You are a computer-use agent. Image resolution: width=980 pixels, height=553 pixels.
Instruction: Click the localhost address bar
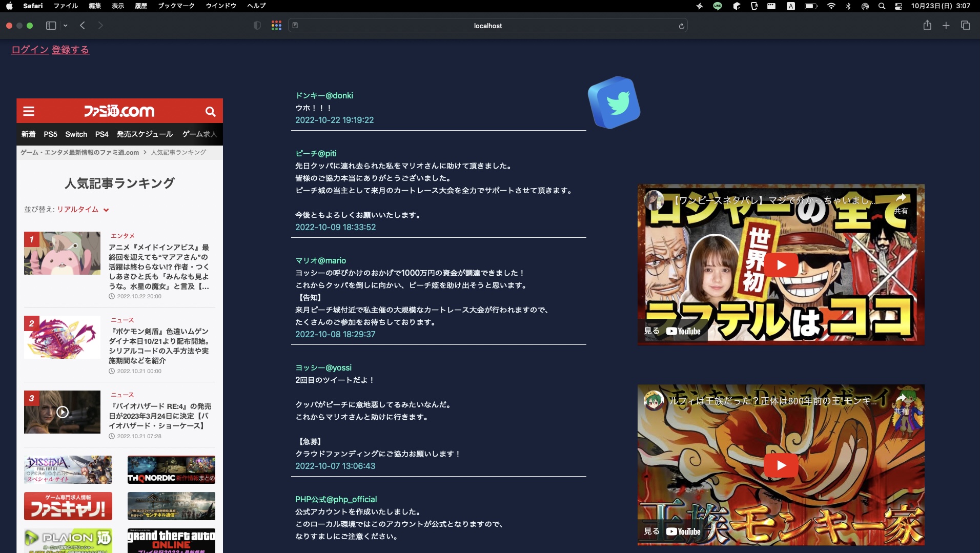(487, 26)
